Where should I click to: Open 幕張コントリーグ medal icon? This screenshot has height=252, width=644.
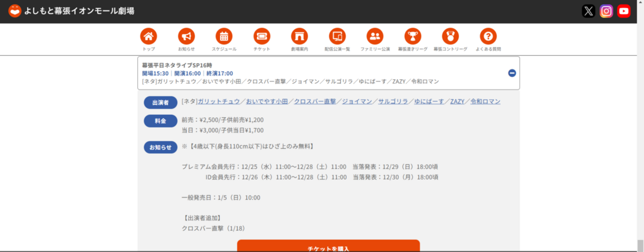[450, 36]
